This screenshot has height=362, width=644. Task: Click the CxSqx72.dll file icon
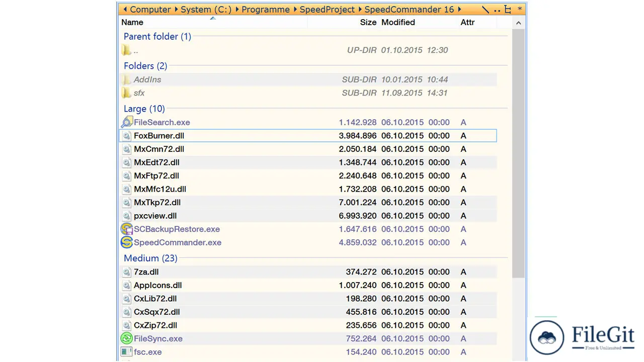(x=127, y=312)
